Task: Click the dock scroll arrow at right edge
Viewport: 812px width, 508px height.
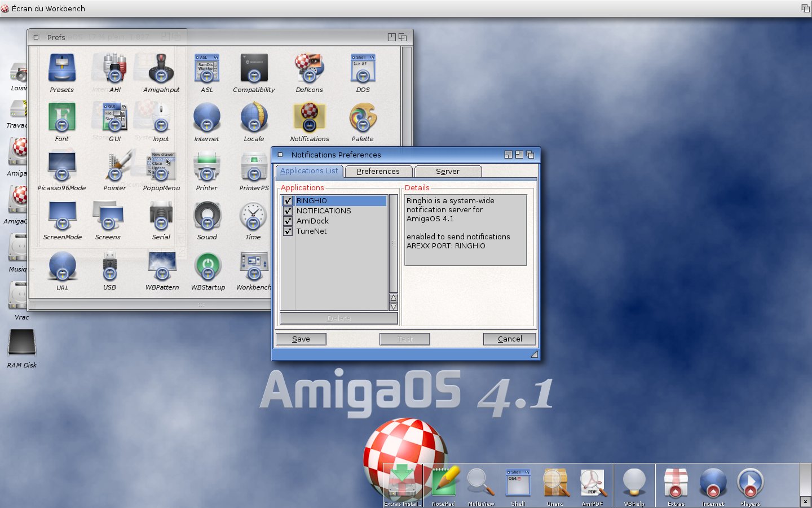Action: coord(805,501)
